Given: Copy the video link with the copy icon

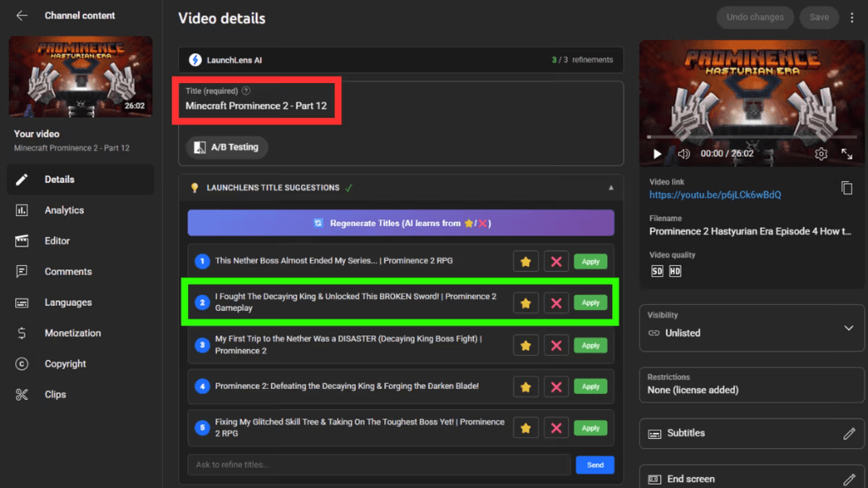Looking at the screenshot, I should click(846, 188).
